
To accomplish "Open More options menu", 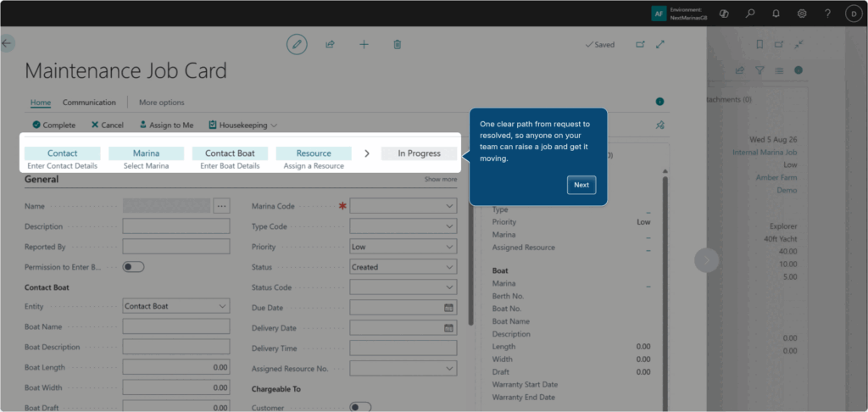I will click(x=162, y=103).
